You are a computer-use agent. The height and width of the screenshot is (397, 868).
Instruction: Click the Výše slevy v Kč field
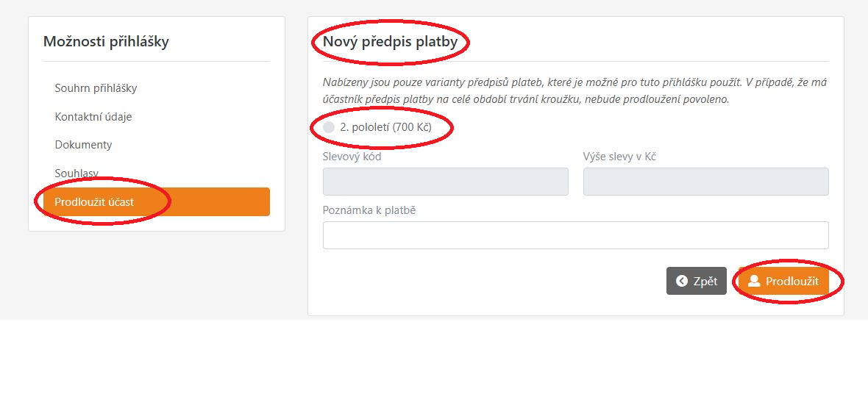coord(705,182)
